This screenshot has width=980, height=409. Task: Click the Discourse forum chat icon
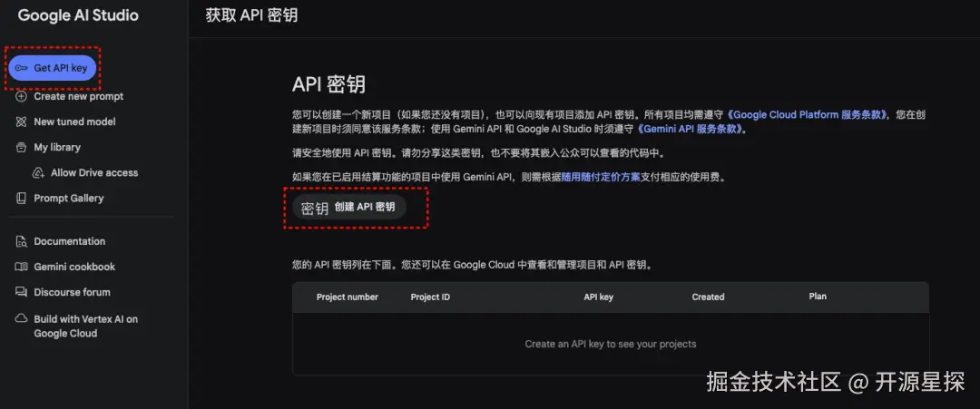tap(21, 292)
